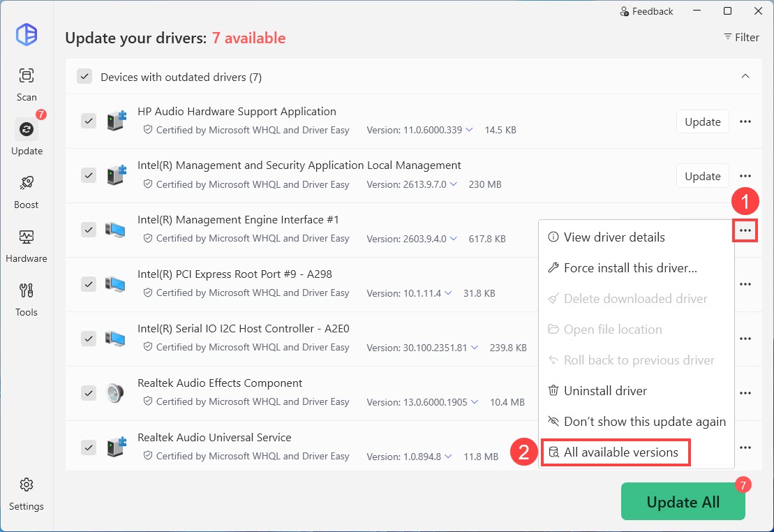
Task: Choose Force install this driver
Action: (637, 267)
